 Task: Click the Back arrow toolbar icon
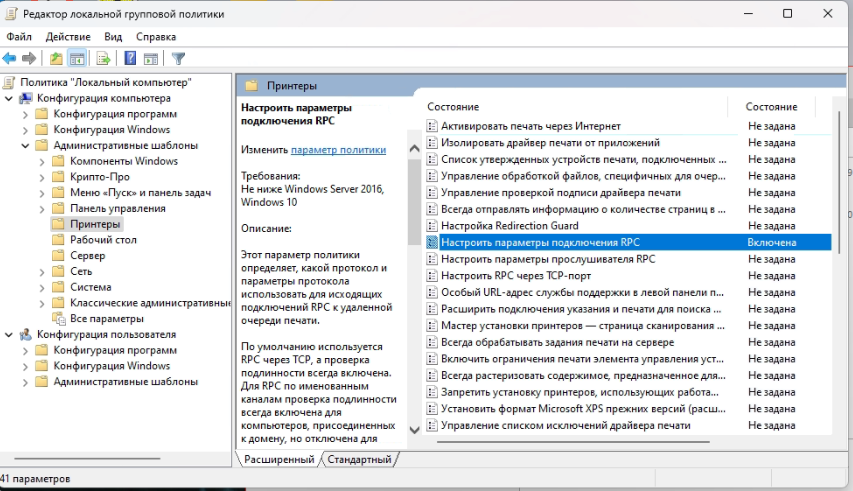point(10,58)
